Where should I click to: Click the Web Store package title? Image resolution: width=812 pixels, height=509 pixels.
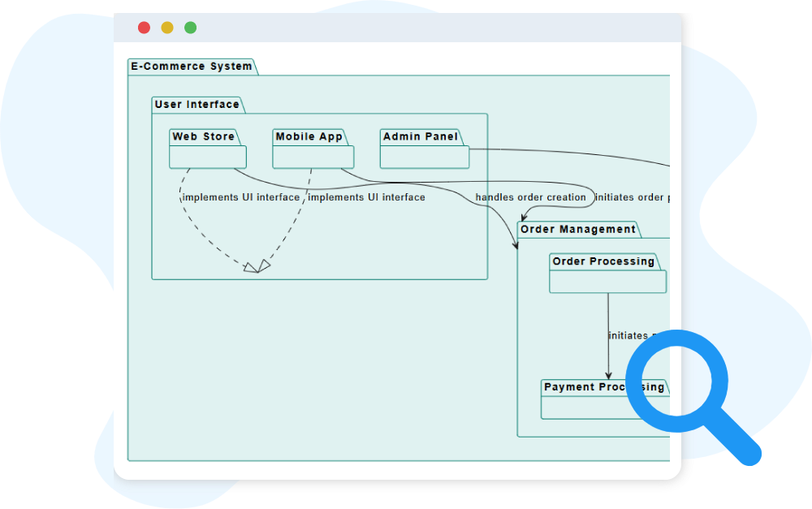tap(203, 136)
